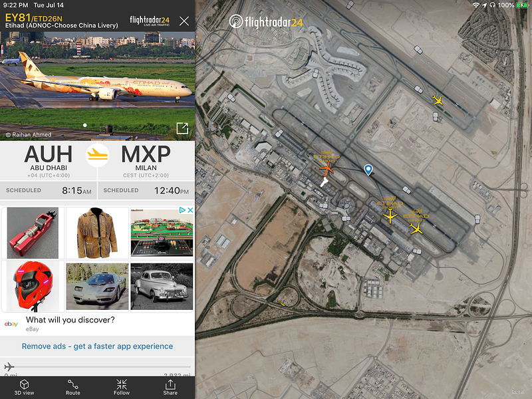
Task: Click Remove ads - get a faster app experience
Action: 97,346
